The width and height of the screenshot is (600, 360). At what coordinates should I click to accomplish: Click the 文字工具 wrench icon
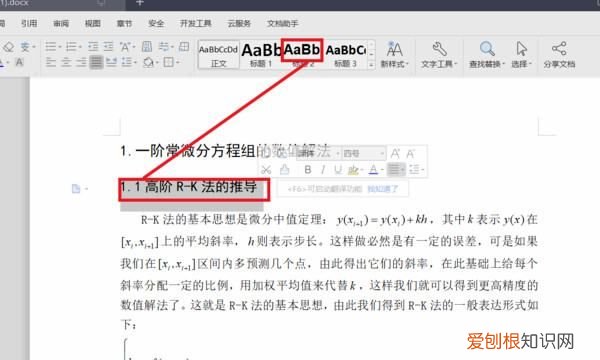[x=439, y=49]
